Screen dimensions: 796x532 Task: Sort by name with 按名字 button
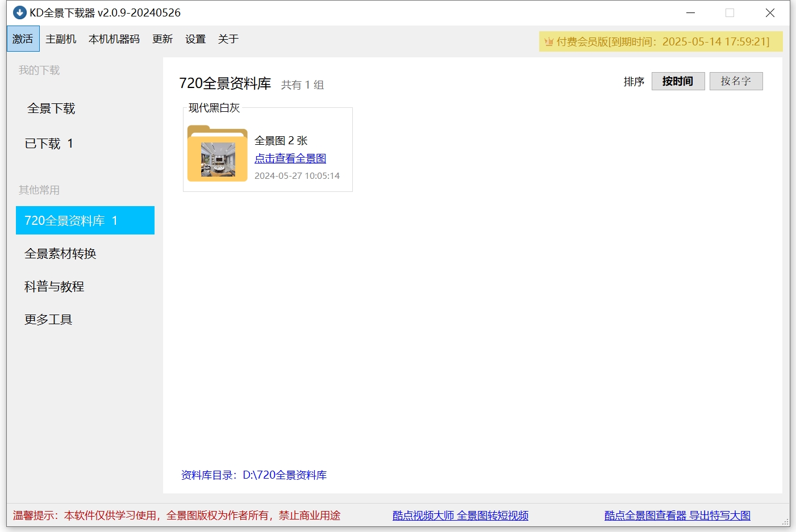[736, 81]
